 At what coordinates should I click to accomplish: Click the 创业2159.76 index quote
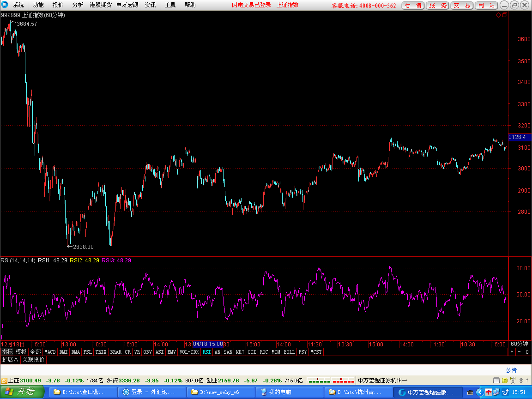(x=223, y=381)
